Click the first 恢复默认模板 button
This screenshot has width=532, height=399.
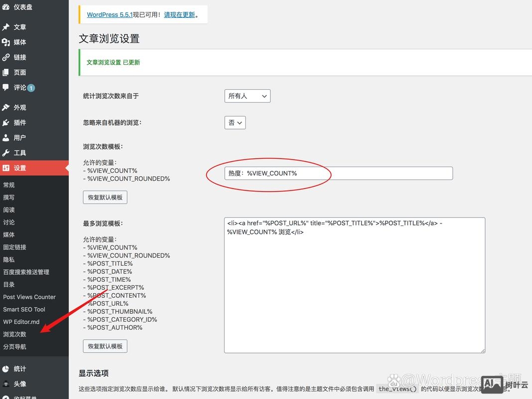point(105,197)
